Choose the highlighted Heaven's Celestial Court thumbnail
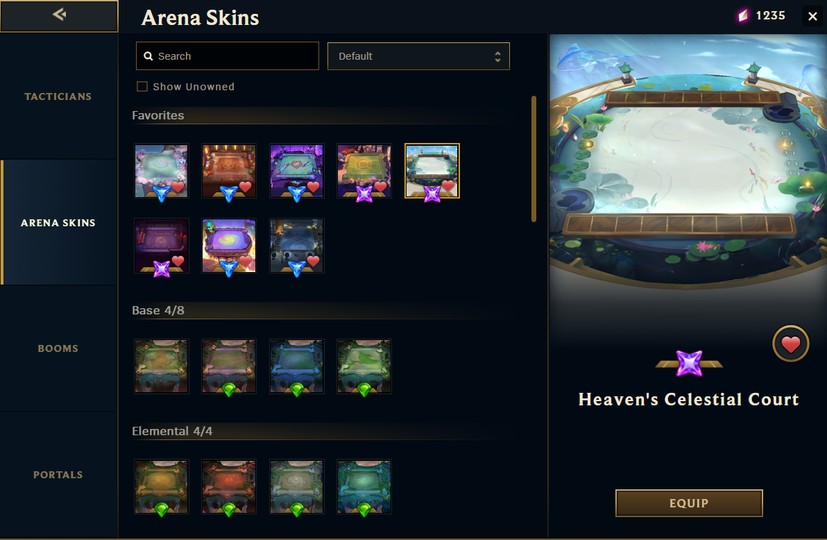The height and width of the screenshot is (540, 827). pyautogui.click(x=432, y=172)
